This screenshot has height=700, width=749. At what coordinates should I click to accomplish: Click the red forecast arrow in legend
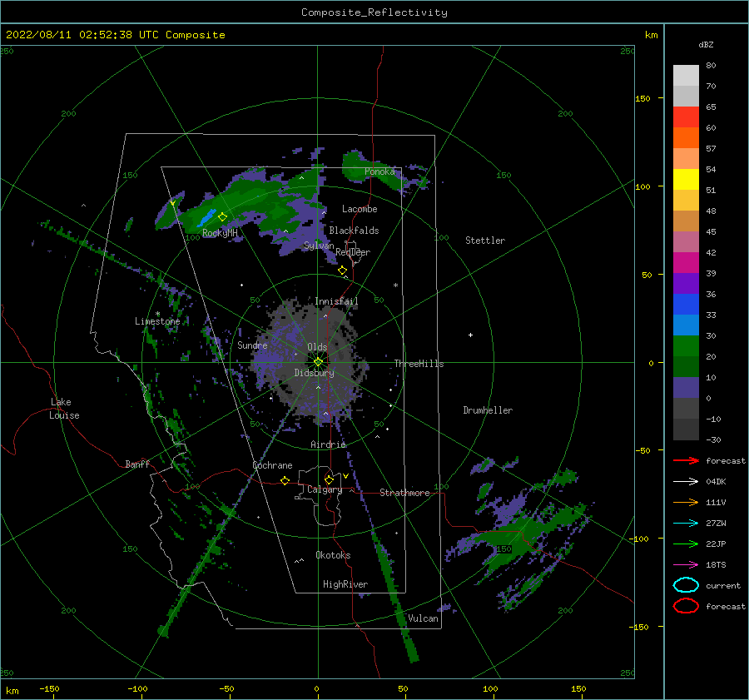[686, 460]
